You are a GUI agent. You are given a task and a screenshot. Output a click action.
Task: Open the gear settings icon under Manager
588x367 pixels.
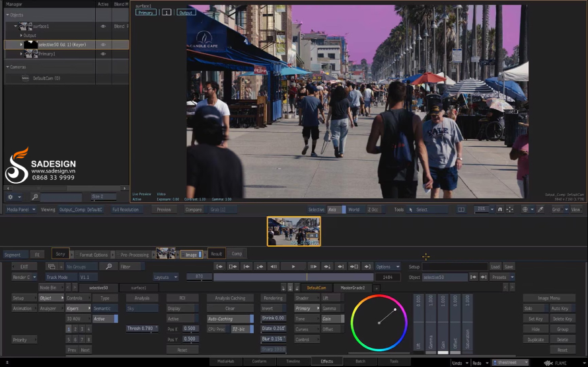(11, 196)
